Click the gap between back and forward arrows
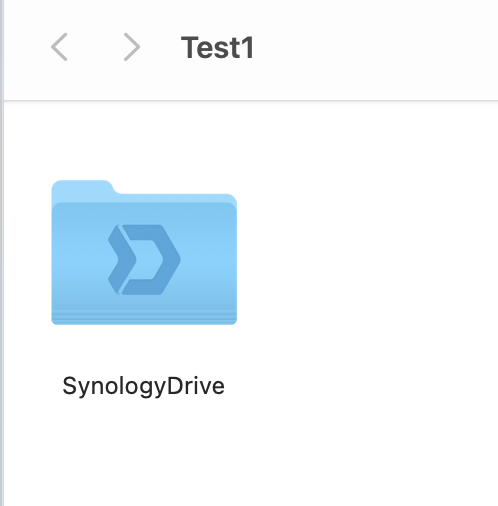This screenshot has width=498, height=506. click(96, 47)
